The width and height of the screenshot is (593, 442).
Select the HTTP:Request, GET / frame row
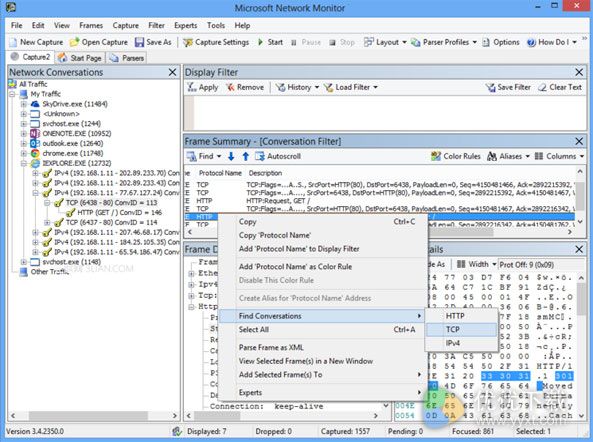point(379,201)
